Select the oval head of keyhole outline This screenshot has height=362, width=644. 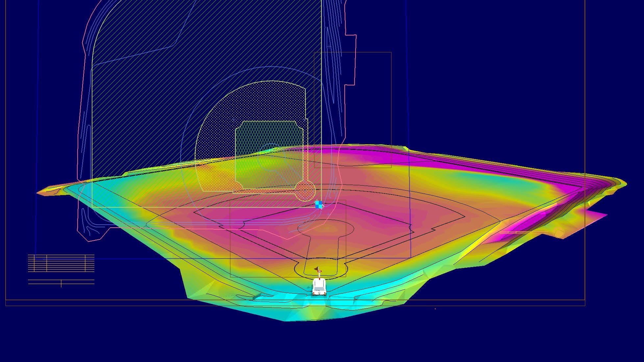pyautogui.click(x=326, y=228)
